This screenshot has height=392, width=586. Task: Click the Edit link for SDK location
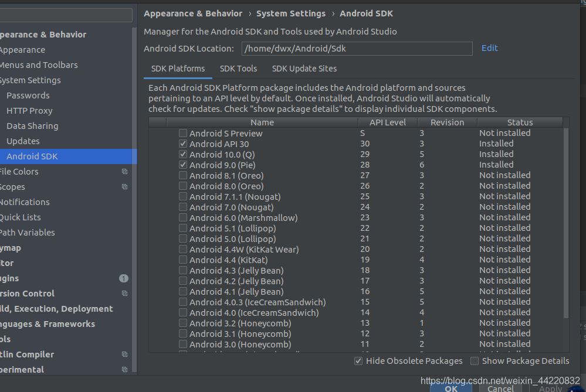[489, 48]
